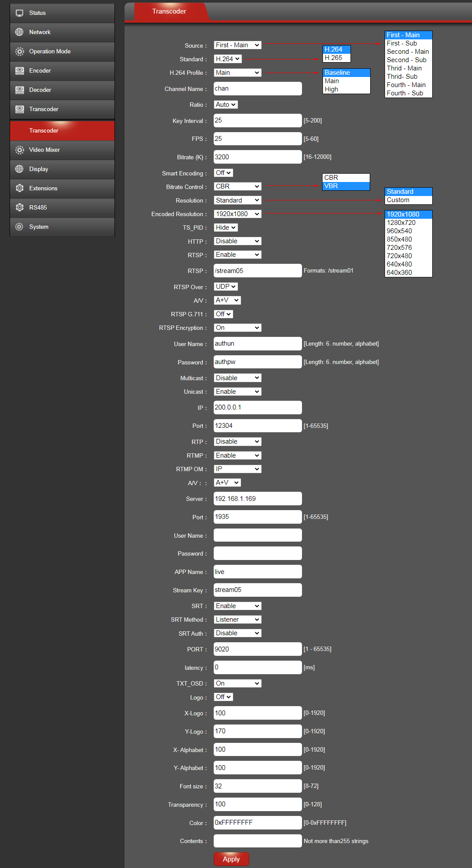
Task: Click the Transcoder section icon
Action: click(x=19, y=109)
